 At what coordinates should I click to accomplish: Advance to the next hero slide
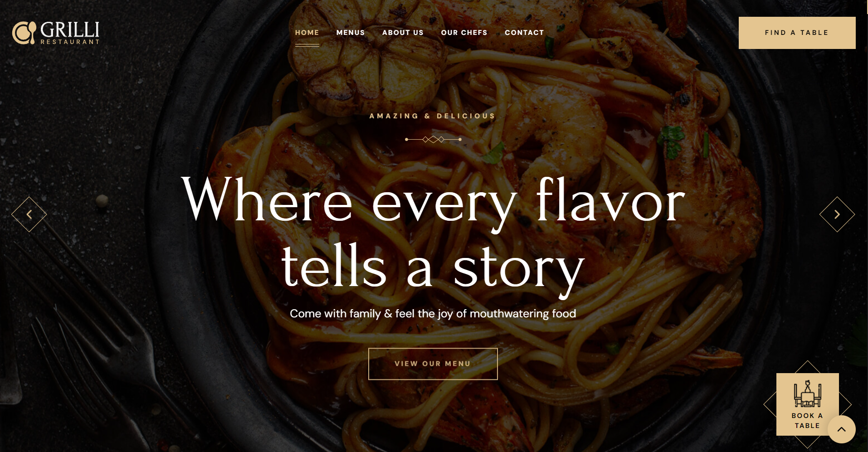coord(837,214)
